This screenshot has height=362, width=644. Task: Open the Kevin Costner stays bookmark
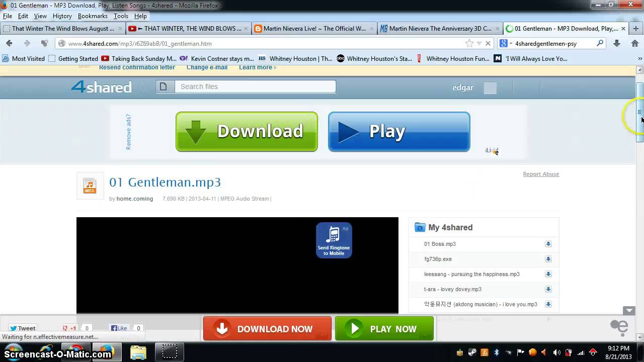(217, 59)
